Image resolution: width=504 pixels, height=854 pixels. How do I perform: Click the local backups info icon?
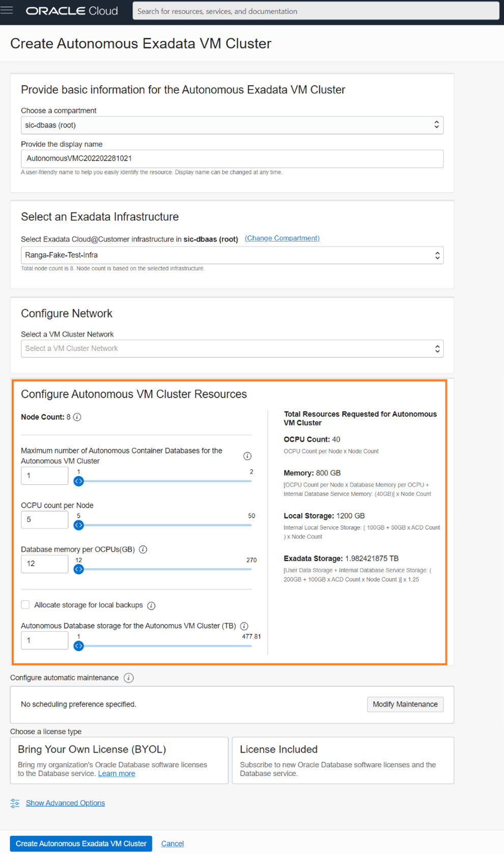tap(151, 605)
